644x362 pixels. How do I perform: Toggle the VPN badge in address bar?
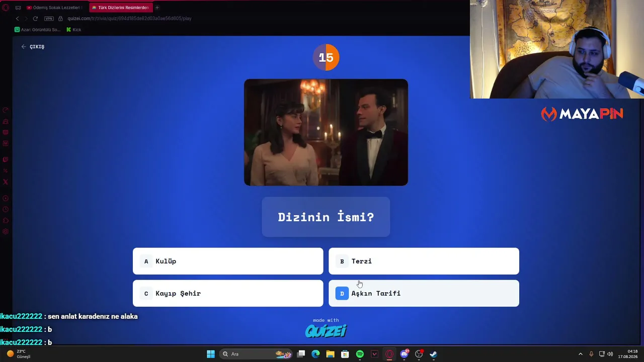pos(49,19)
